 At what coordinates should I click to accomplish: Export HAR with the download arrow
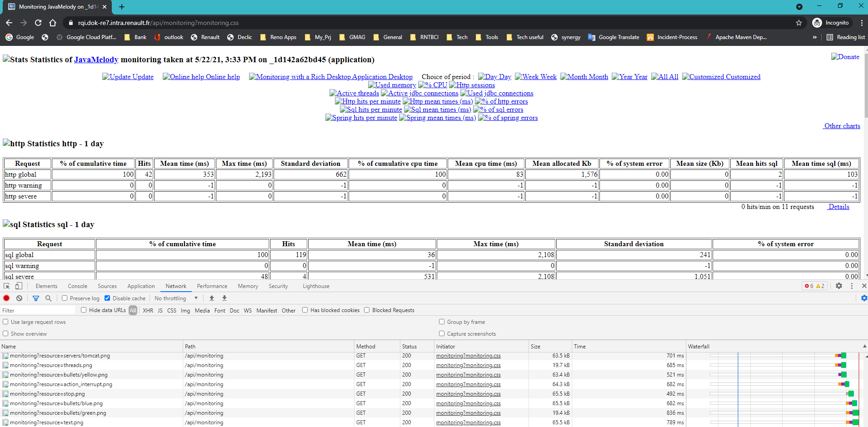coord(224,298)
